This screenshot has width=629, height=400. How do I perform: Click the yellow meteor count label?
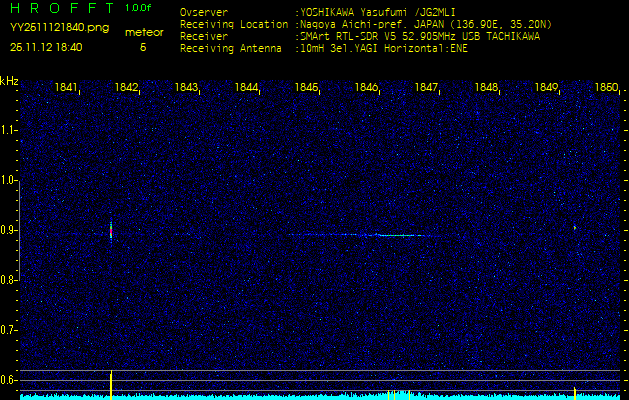click(x=142, y=32)
